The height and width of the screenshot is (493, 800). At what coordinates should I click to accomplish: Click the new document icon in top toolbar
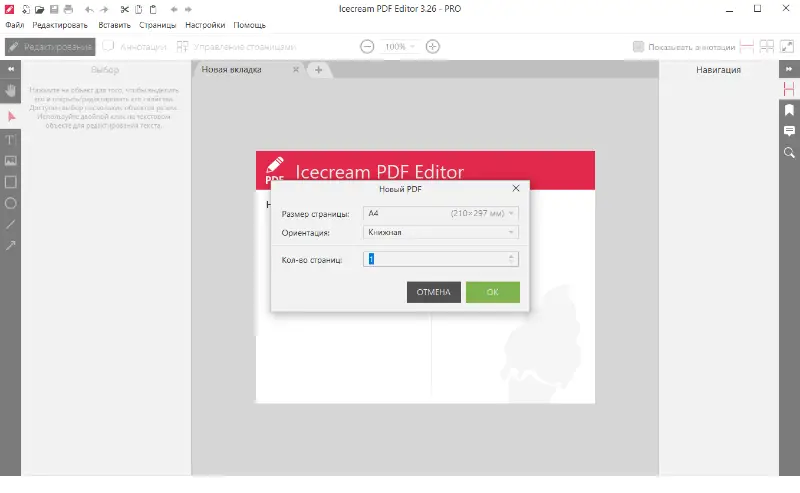pyautogui.click(x=26, y=9)
